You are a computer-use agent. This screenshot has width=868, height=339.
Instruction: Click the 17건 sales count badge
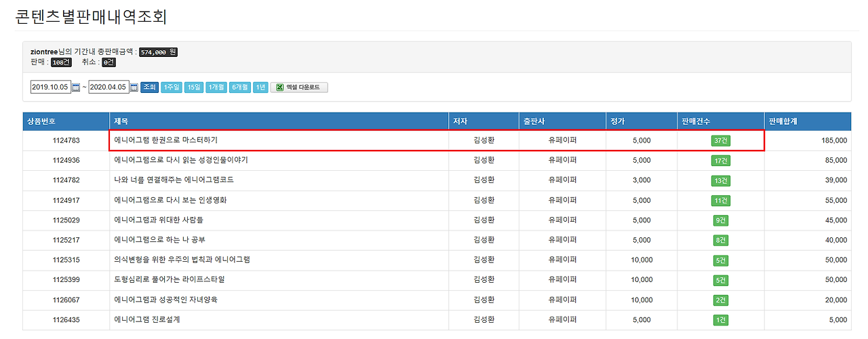coord(720,161)
